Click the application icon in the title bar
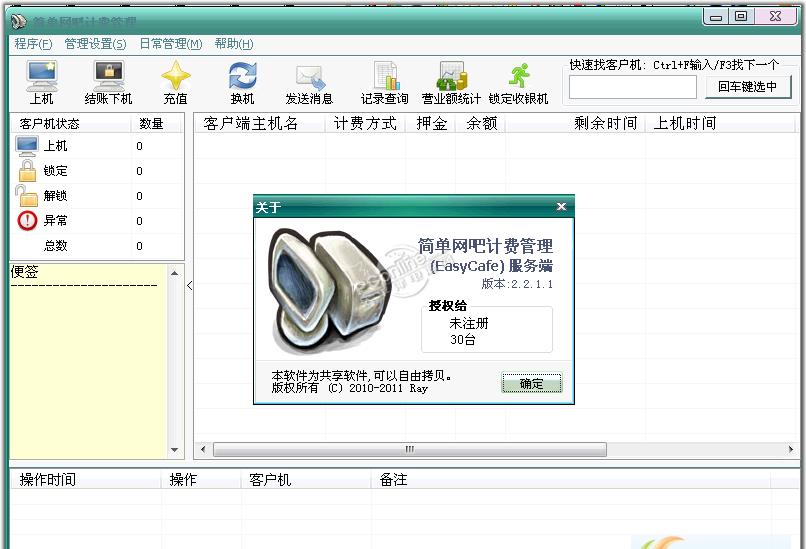The height and width of the screenshot is (549, 806). coord(19,21)
